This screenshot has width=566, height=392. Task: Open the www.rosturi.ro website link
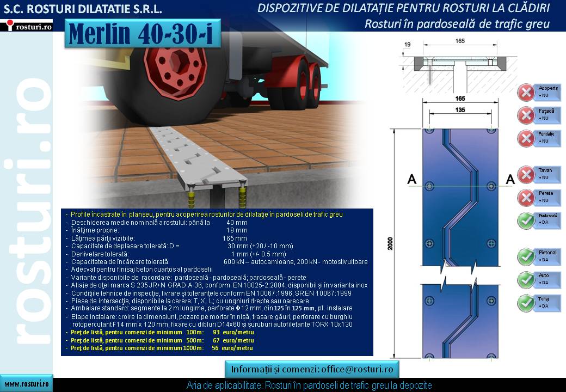[26, 384]
